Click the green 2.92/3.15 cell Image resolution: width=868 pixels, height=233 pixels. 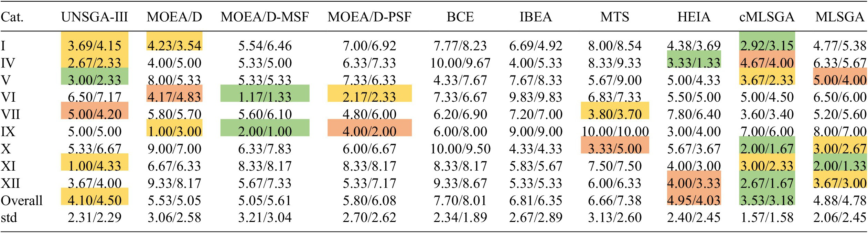[767, 45]
